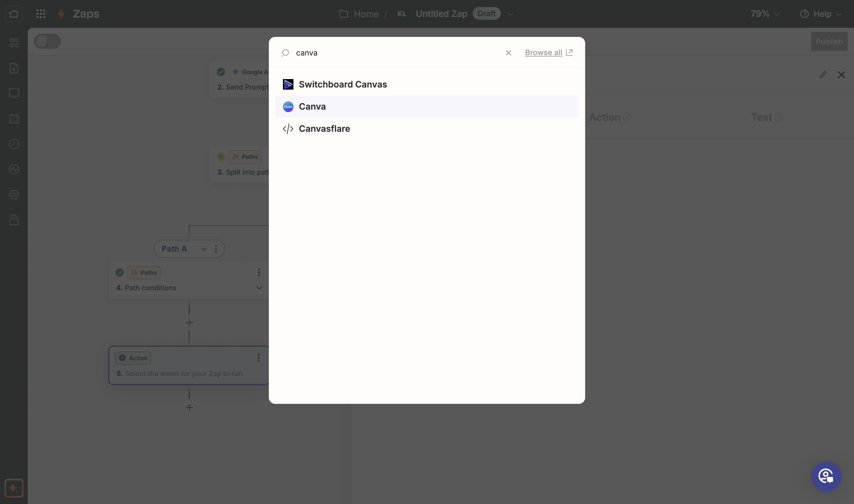
Task: Open the support chat bubble
Action: pyautogui.click(x=826, y=476)
